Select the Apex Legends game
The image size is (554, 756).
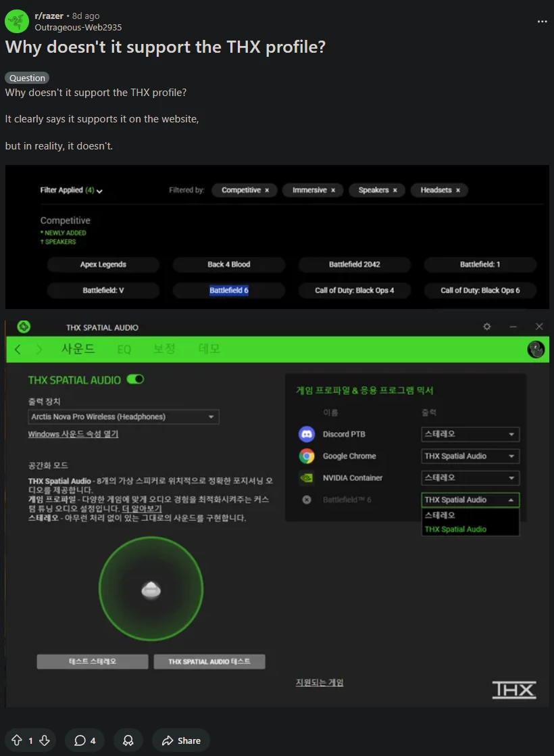pos(103,264)
